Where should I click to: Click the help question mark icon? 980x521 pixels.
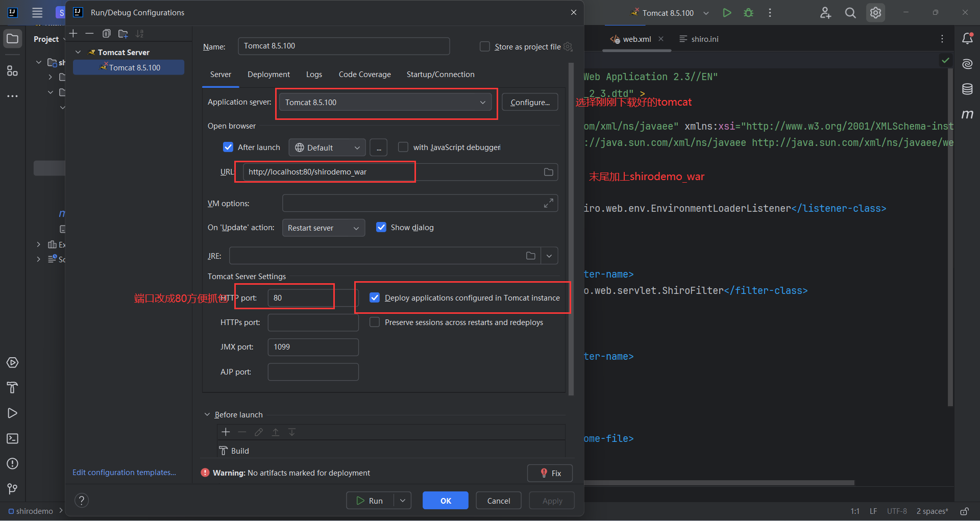pos(82,501)
